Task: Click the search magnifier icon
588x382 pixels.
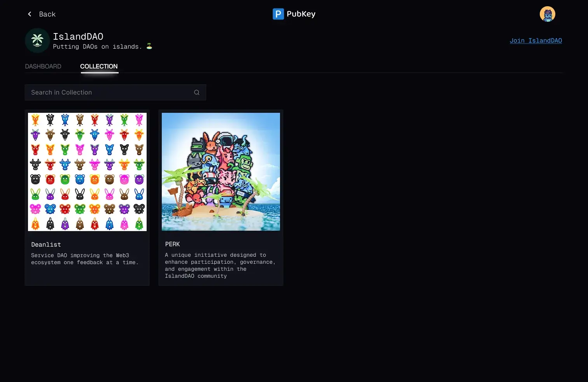Action: coord(197,93)
